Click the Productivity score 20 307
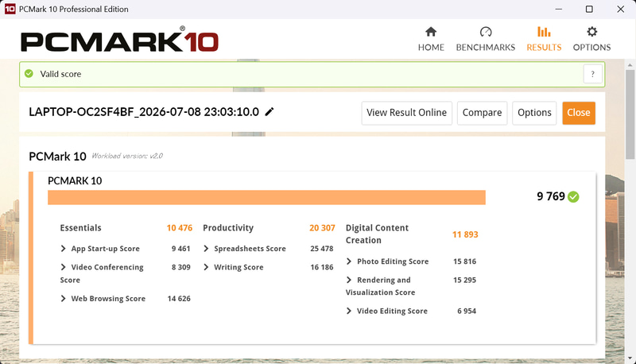Image resolution: width=636 pixels, height=364 pixels. [322, 228]
